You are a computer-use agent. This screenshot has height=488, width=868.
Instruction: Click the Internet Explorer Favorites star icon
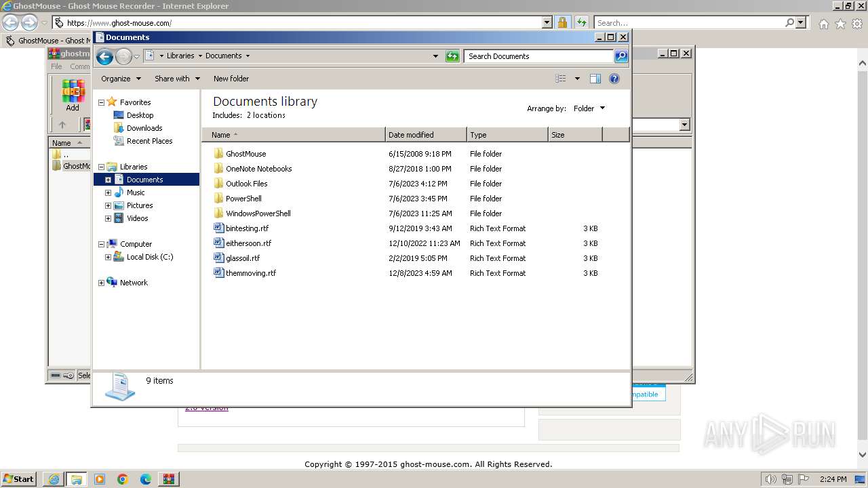click(840, 24)
